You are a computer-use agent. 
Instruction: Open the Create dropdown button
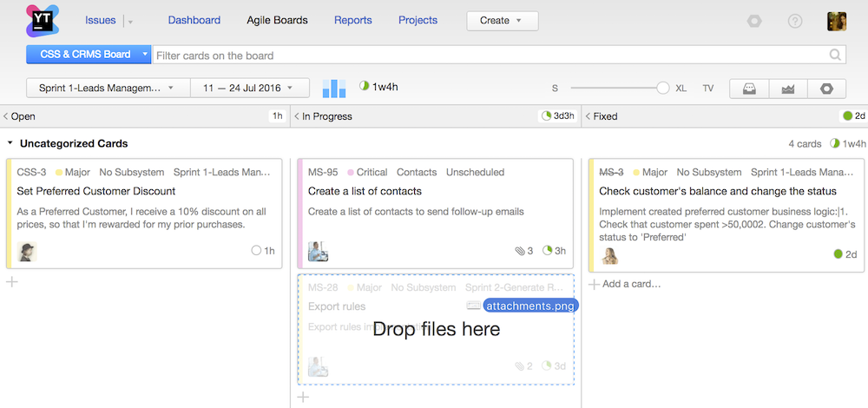(502, 21)
